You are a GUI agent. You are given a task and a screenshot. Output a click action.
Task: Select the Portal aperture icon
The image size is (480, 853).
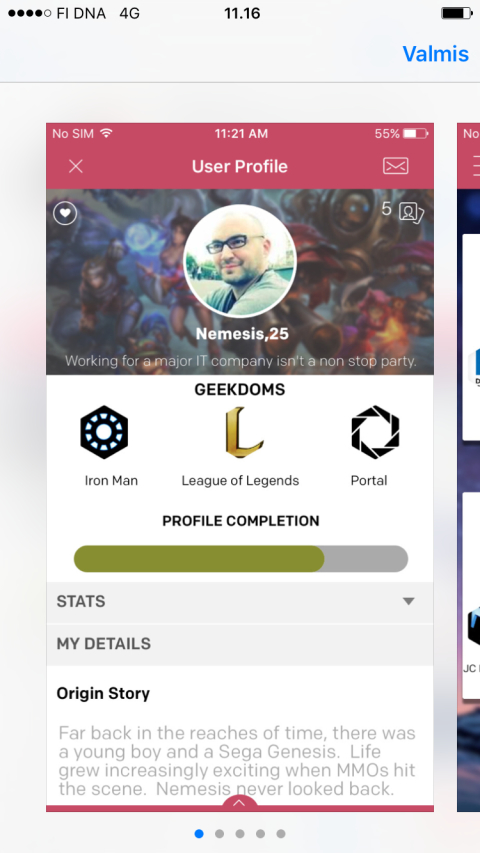375,432
